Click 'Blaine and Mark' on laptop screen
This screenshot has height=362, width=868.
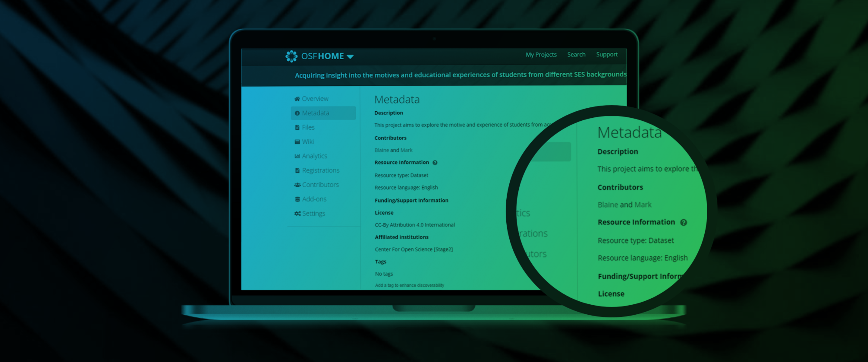394,150
